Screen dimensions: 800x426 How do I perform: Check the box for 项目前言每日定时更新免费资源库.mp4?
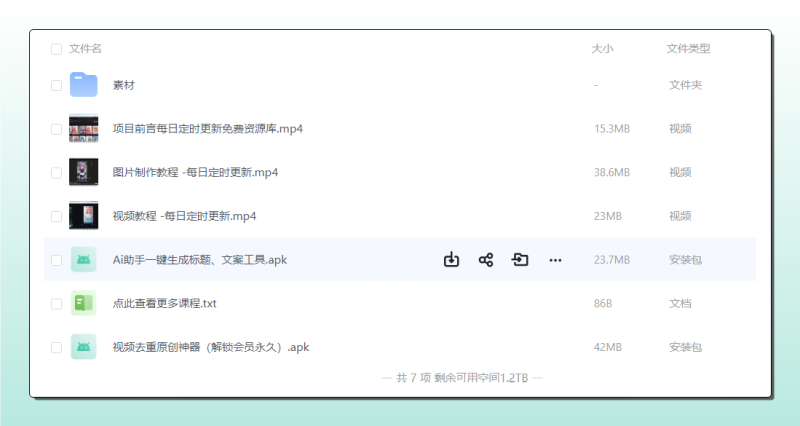56,129
